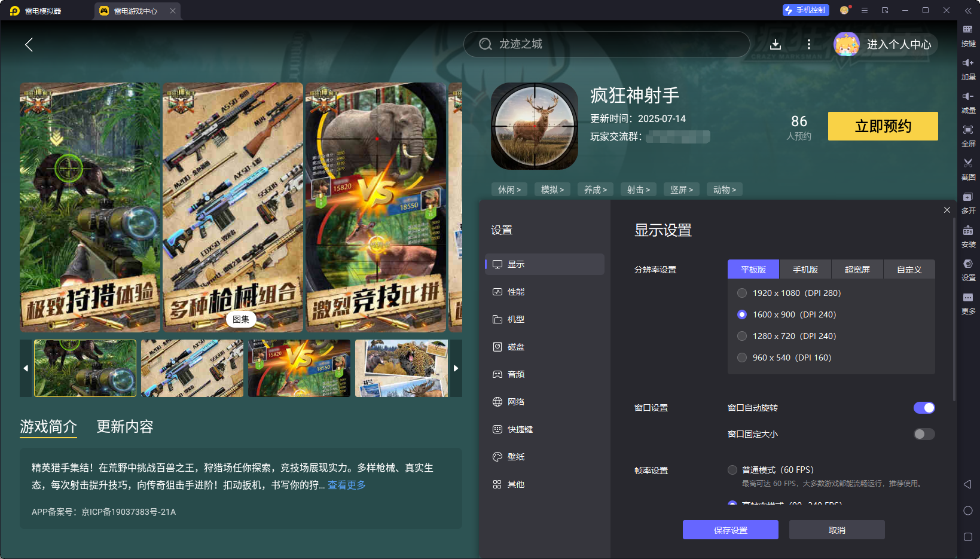Take a screenshot with 截图 icon
The width and height of the screenshot is (980, 559).
[x=968, y=170]
